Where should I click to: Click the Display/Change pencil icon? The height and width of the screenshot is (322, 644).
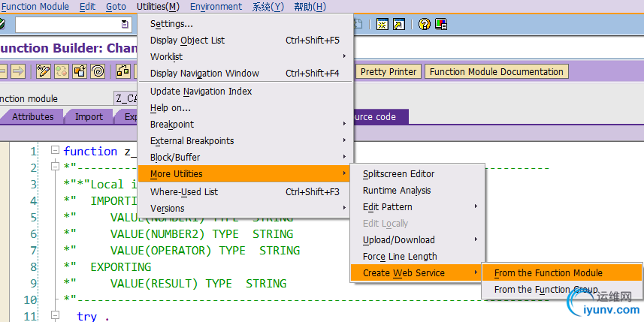[x=44, y=71]
